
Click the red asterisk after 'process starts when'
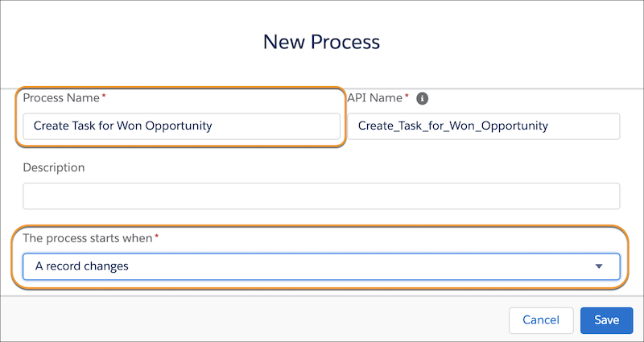click(156, 236)
